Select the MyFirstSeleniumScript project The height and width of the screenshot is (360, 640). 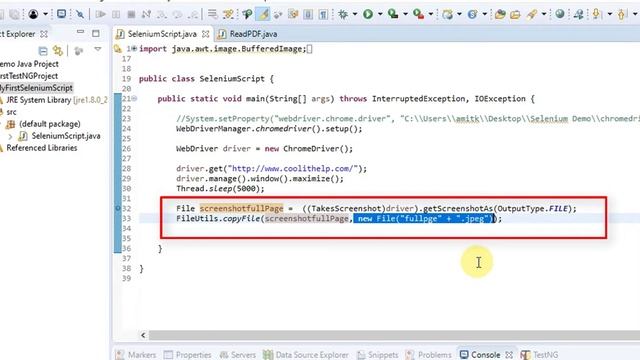point(37,88)
